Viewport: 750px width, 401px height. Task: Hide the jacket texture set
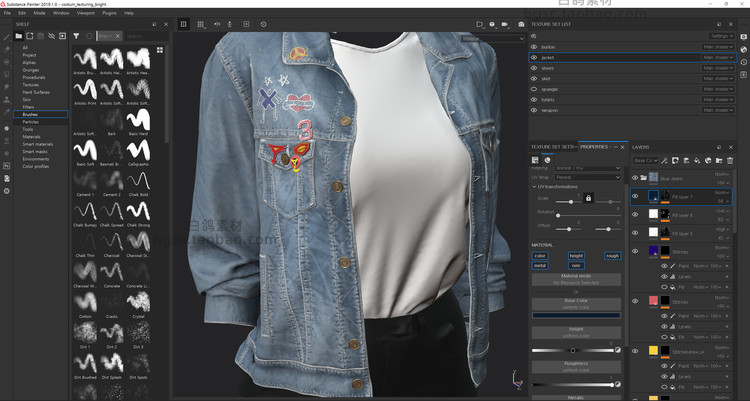[x=534, y=57]
